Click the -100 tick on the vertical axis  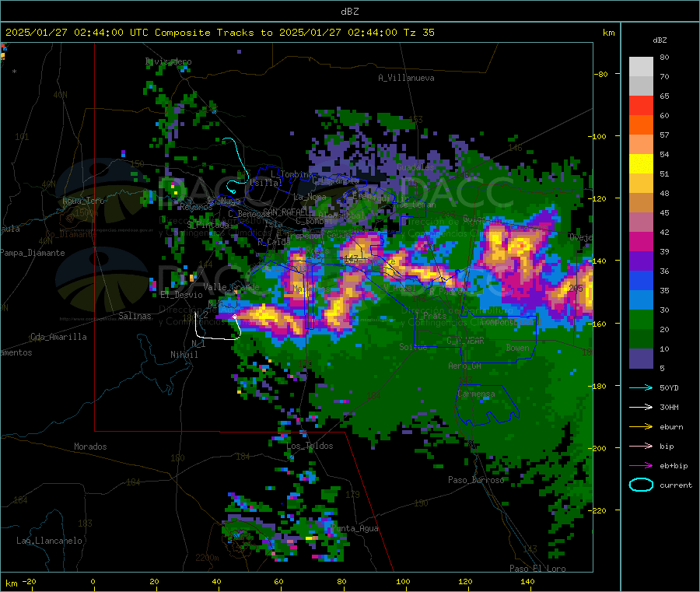599,136
